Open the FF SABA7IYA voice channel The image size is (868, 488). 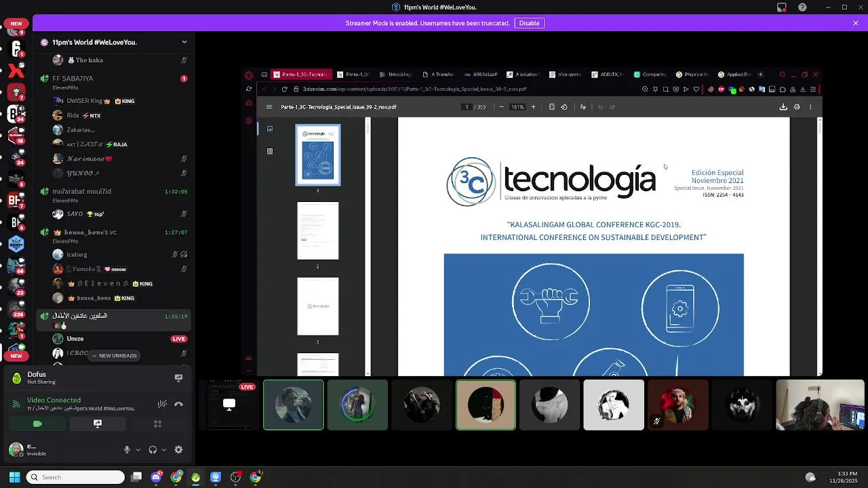[113, 82]
